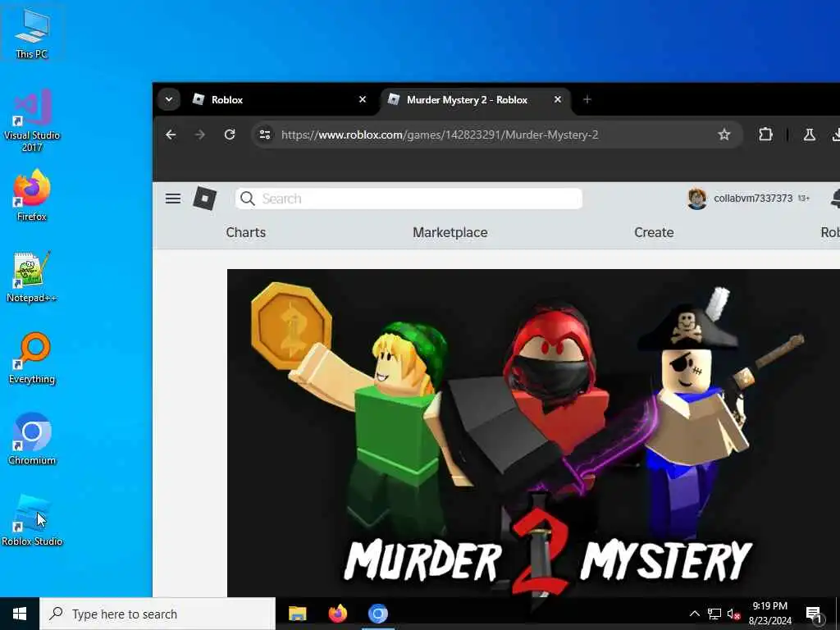The height and width of the screenshot is (630, 840).
Task: Open the notification center icon
Action: point(814,614)
